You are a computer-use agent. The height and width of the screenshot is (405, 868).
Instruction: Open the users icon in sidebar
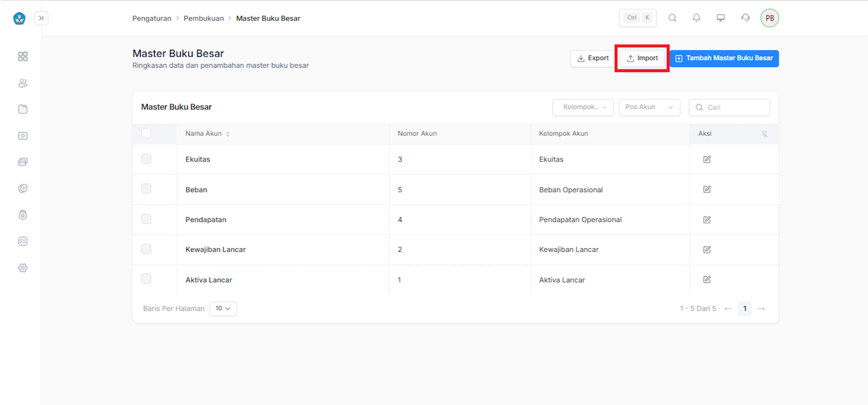[23, 83]
